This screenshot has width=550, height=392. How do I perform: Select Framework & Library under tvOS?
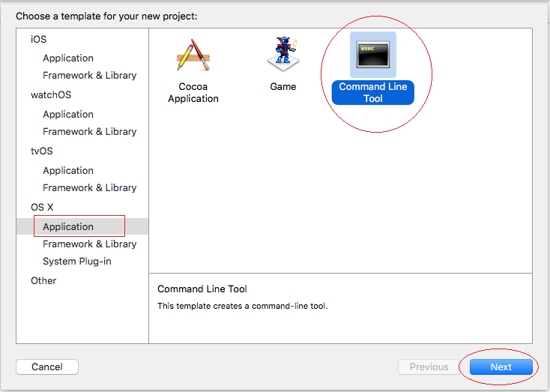[x=89, y=187]
